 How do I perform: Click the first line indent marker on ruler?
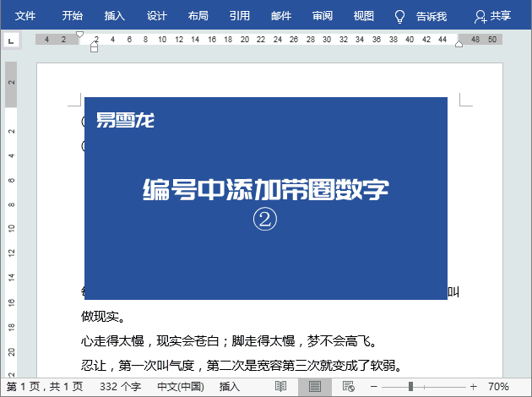click(79, 35)
